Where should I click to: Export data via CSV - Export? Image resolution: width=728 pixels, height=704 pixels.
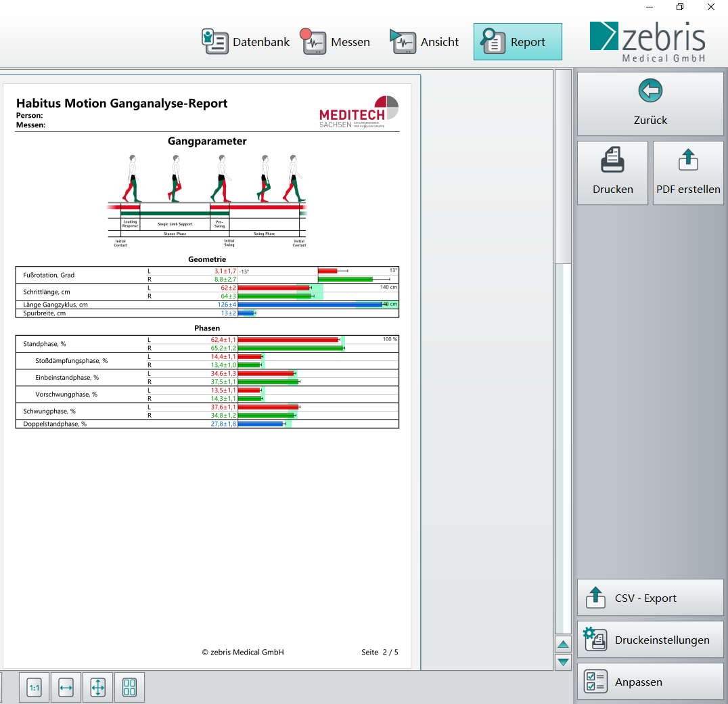coord(650,598)
